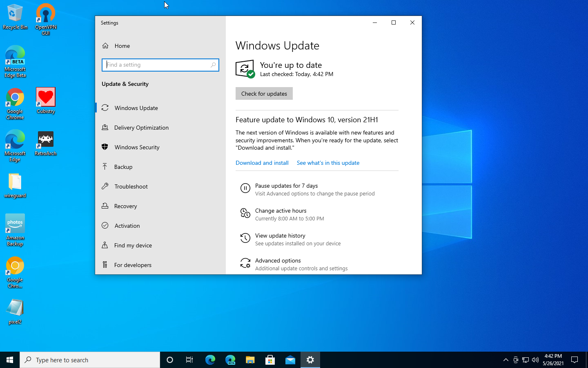Click the View update history icon
Screen dimensions: 588x368
tap(245, 238)
